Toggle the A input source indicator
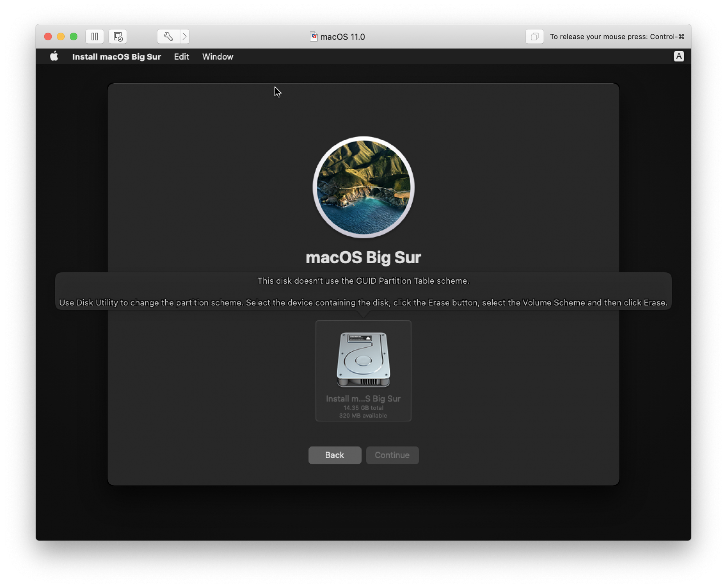 (x=679, y=56)
